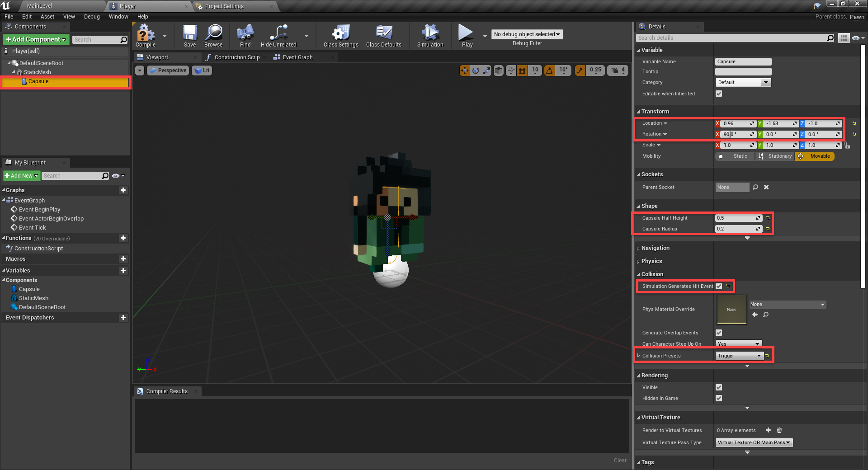The width and height of the screenshot is (868, 470).
Task: Reset Location to default yellow arrow
Action: [854, 123]
